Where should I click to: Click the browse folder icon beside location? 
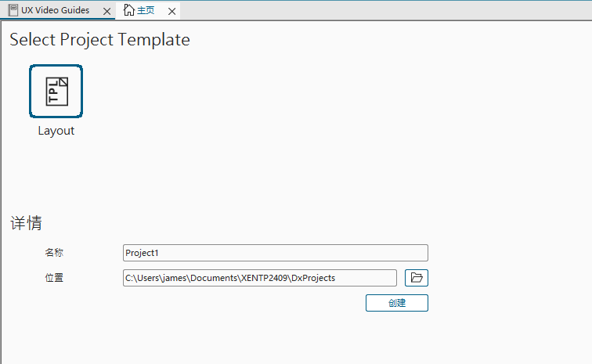pyautogui.click(x=417, y=278)
